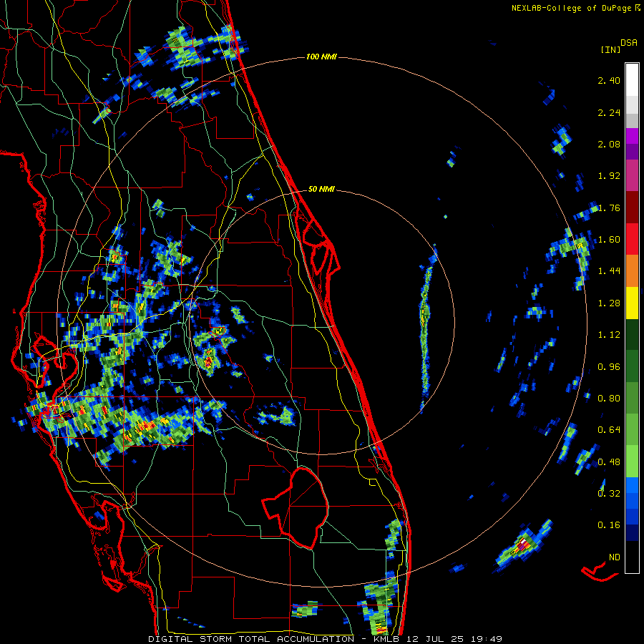Select the yellow swatch in the legend
This screenshot has height=644, width=644.
pyautogui.click(x=632, y=303)
